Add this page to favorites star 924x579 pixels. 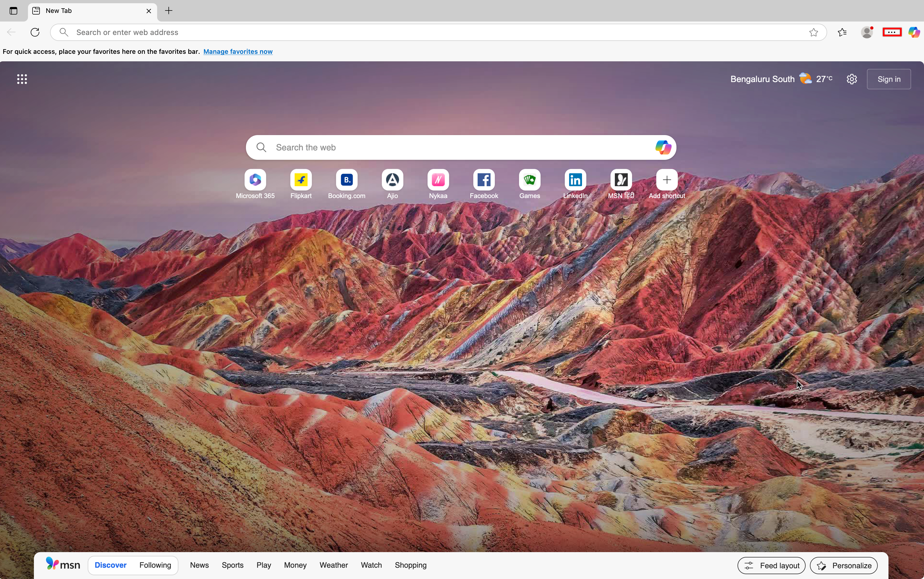click(814, 33)
